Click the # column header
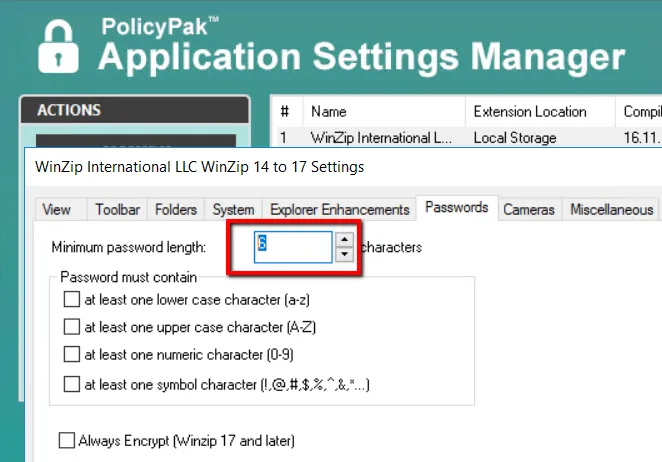 coord(285,111)
